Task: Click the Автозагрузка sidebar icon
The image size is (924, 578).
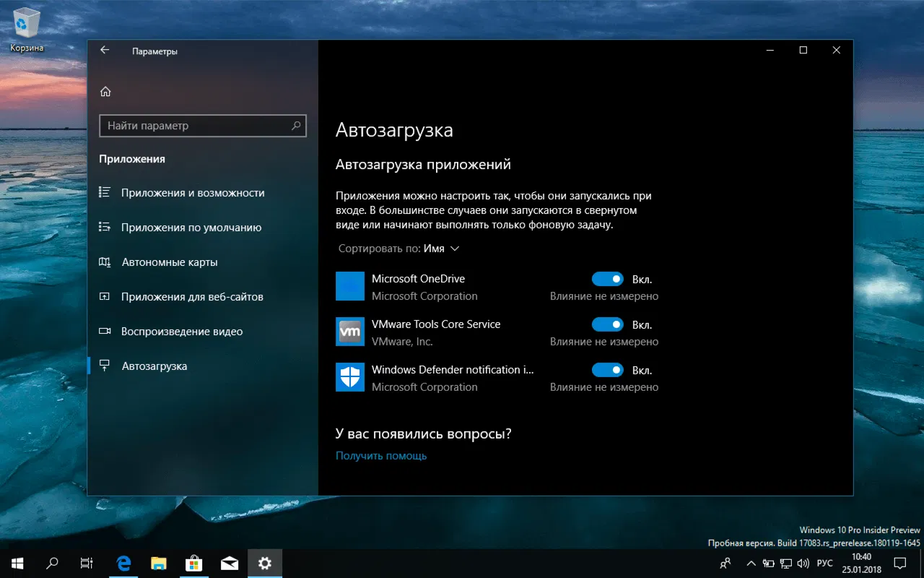Action: coord(105,366)
